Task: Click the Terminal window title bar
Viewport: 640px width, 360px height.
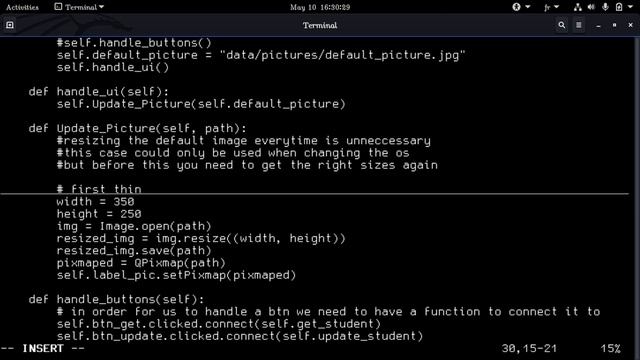Action: (x=320, y=25)
